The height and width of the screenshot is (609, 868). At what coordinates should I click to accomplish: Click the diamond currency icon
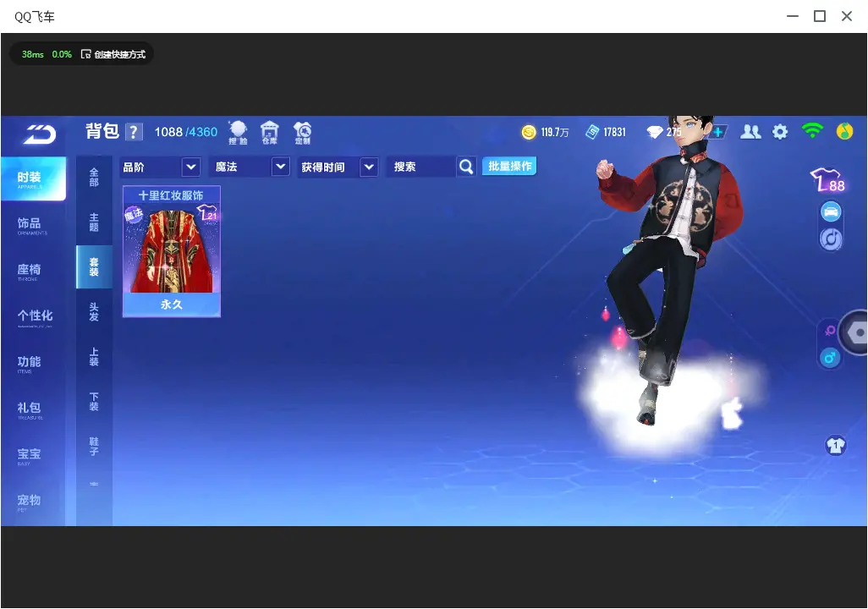(x=654, y=132)
